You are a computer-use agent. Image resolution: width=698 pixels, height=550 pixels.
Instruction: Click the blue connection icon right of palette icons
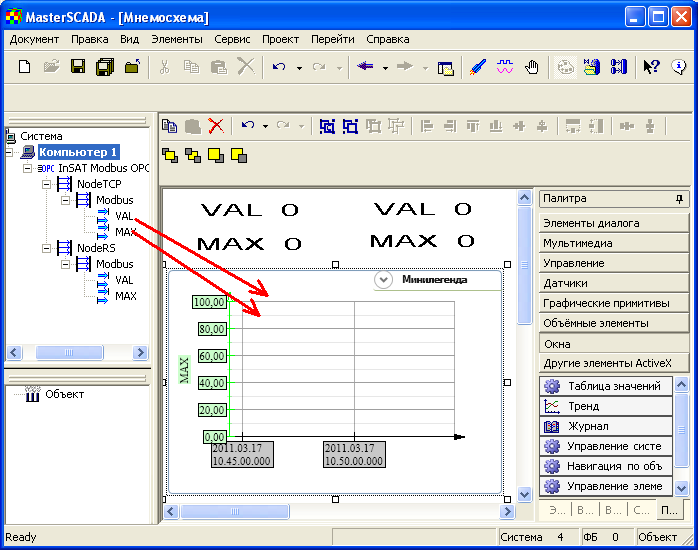coord(619,67)
